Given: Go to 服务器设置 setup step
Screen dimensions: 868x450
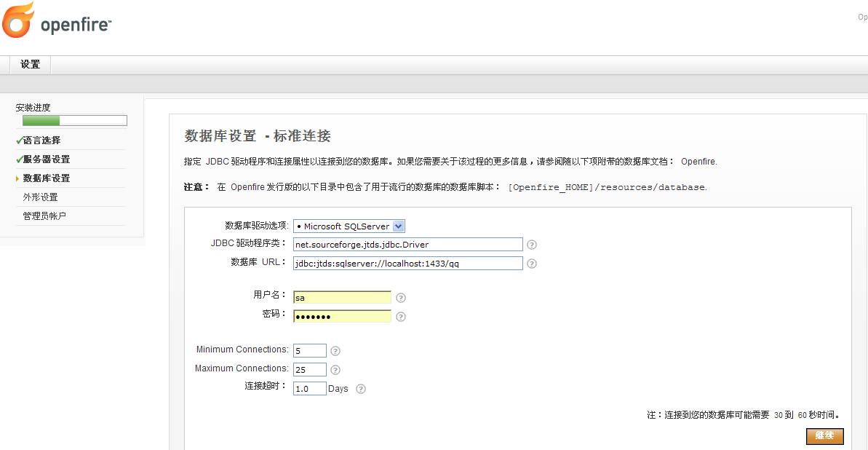Looking at the screenshot, I should click(x=47, y=159).
